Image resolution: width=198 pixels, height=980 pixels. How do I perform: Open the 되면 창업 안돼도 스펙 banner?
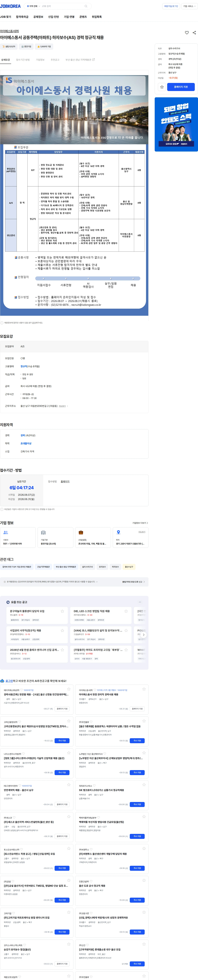(176, 124)
